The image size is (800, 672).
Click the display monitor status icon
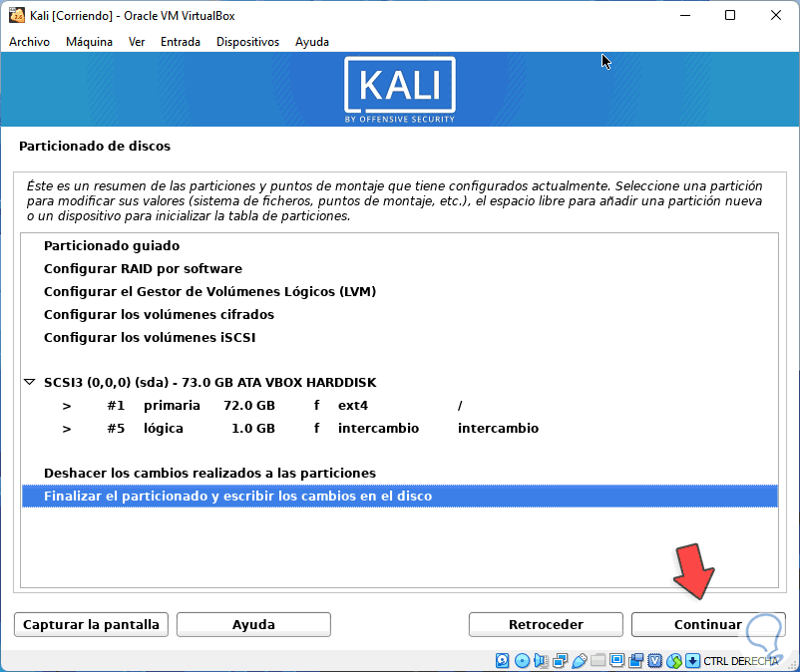pyautogui.click(x=616, y=660)
